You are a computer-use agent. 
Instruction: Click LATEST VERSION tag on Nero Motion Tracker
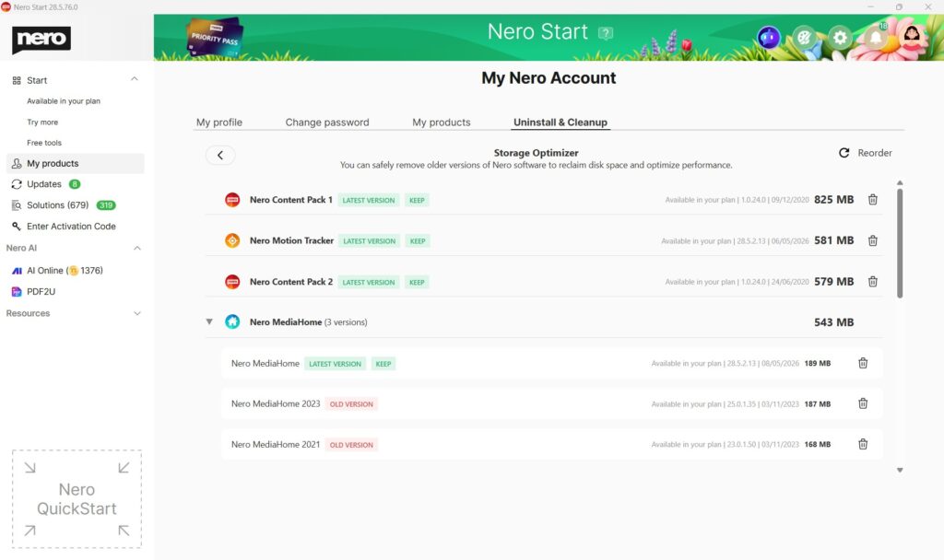coord(369,241)
